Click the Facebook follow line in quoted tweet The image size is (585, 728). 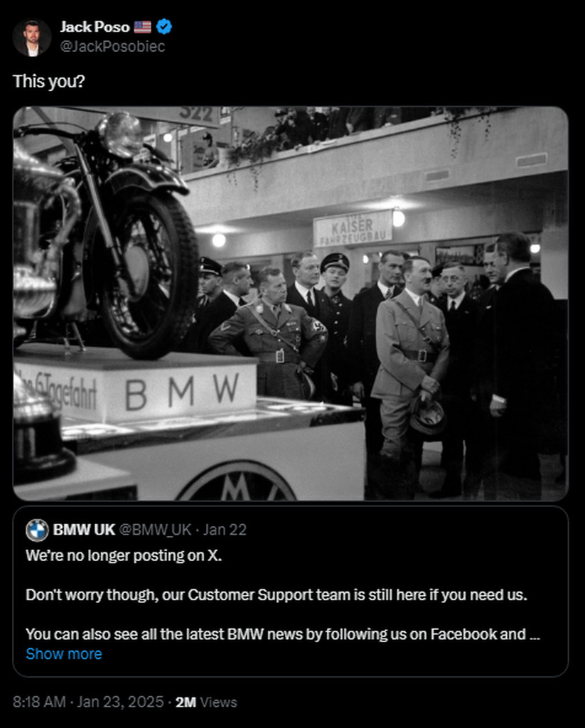(283, 634)
